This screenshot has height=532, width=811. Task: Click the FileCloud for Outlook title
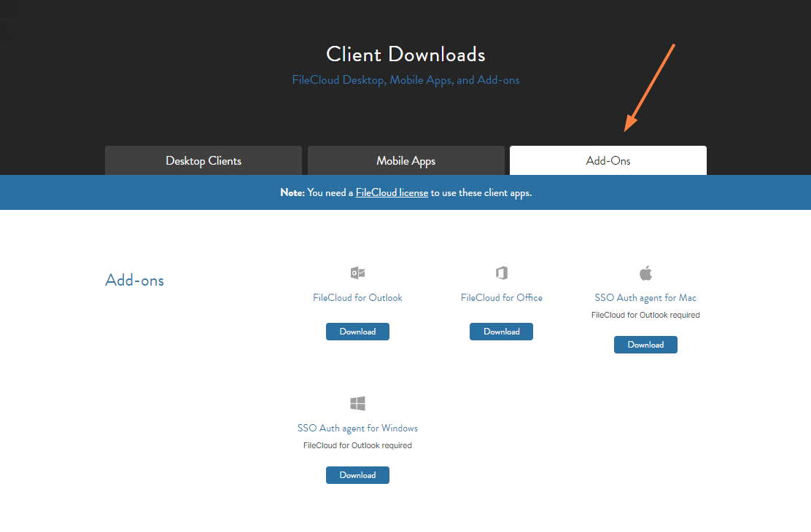click(357, 297)
